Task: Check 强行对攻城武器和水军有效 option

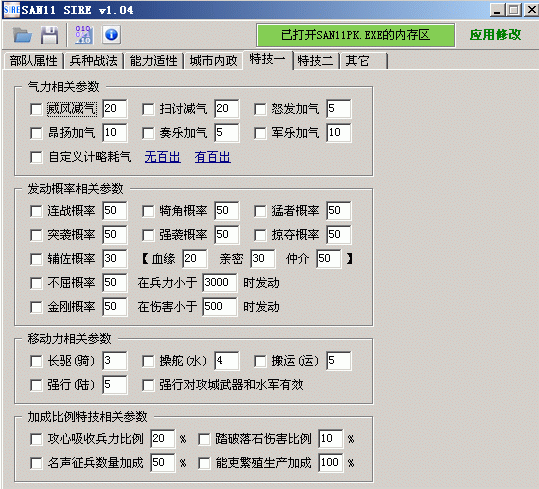Action: click(148, 385)
